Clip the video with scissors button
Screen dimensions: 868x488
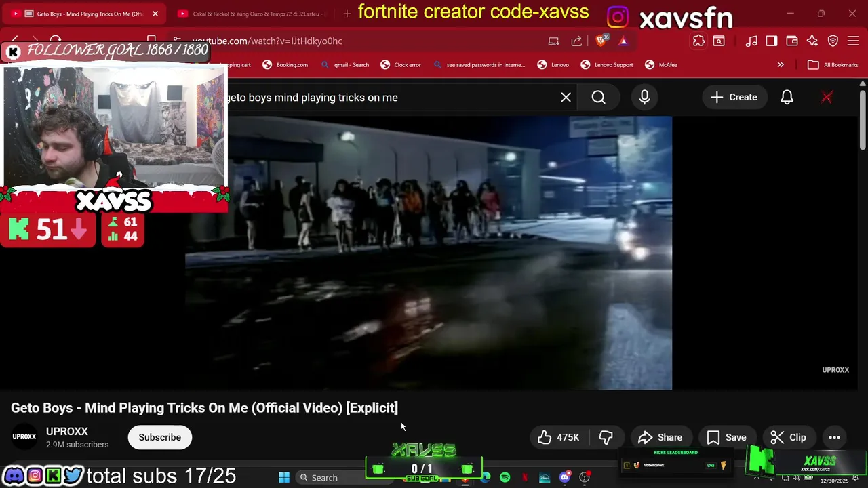click(789, 437)
